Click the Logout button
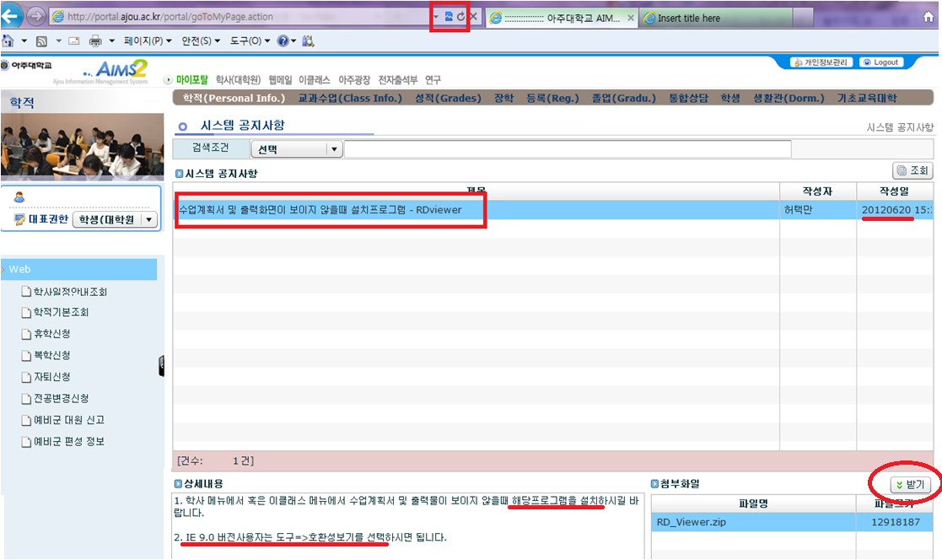 (881, 62)
